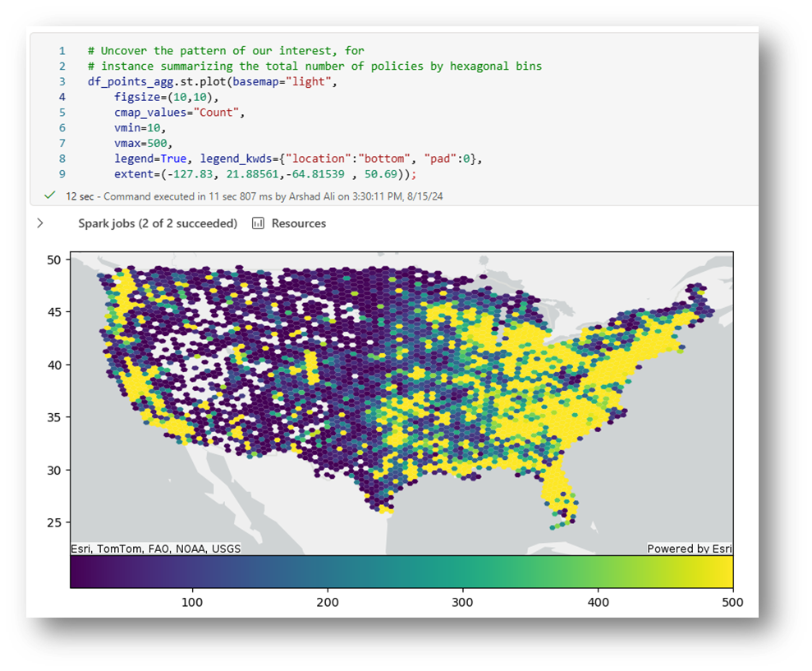Image resolution: width=812 pixels, height=671 pixels.
Task: Click the green execution success checkmark
Action: [x=50, y=196]
